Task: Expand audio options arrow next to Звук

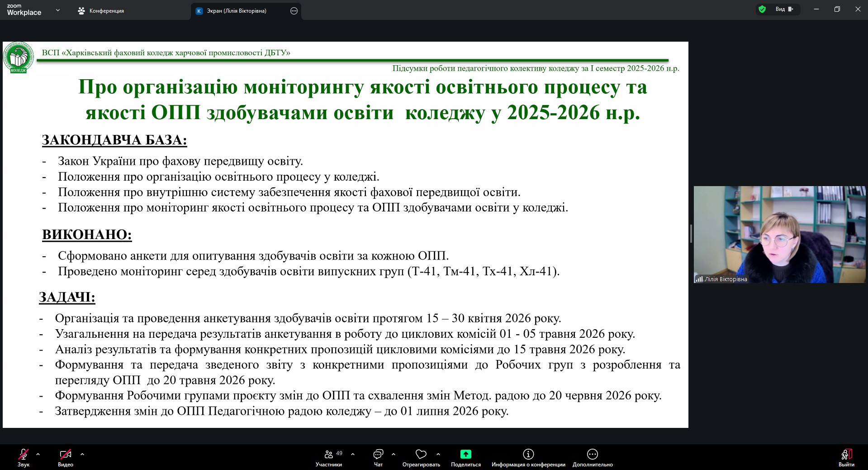Action: click(x=38, y=454)
